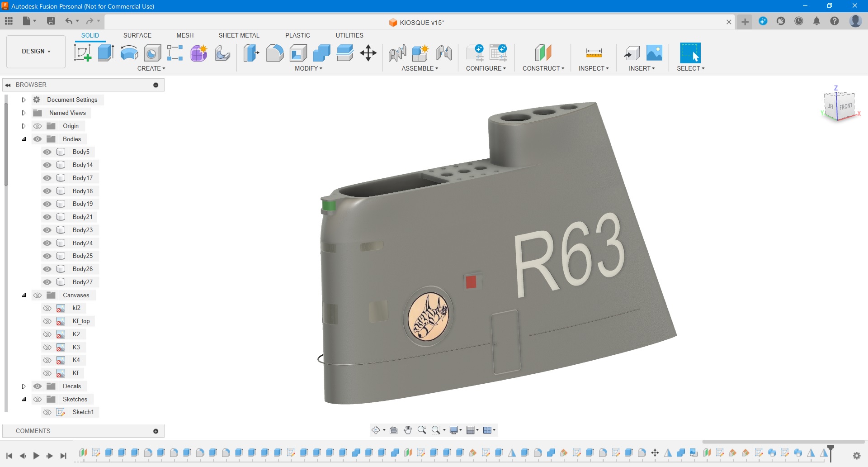Expand the Document Settings node
Screen dimensions: 868x467
(x=24, y=100)
